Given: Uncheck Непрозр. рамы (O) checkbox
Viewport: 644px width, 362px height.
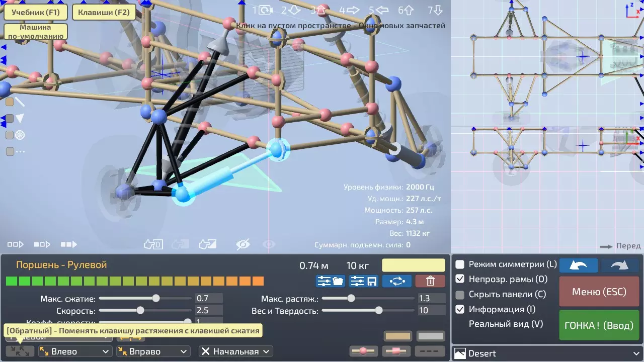Looking at the screenshot, I should (x=460, y=279).
